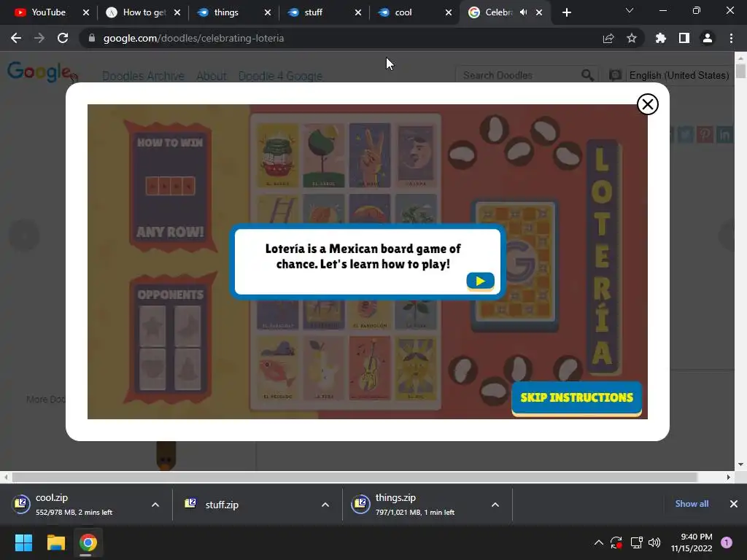Click the horizontal page scrollbar
This screenshot has height=560, width=747.
click(x=355, y=477)
